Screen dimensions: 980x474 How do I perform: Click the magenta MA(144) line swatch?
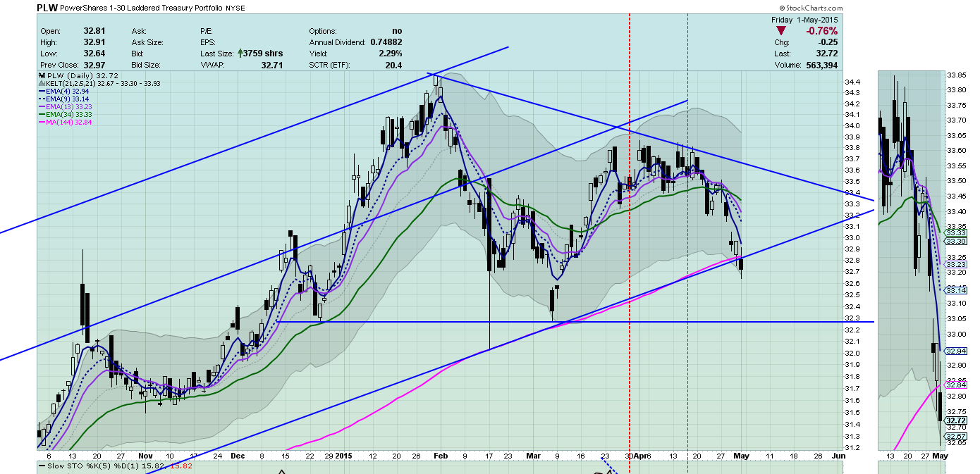click(40, 123)
